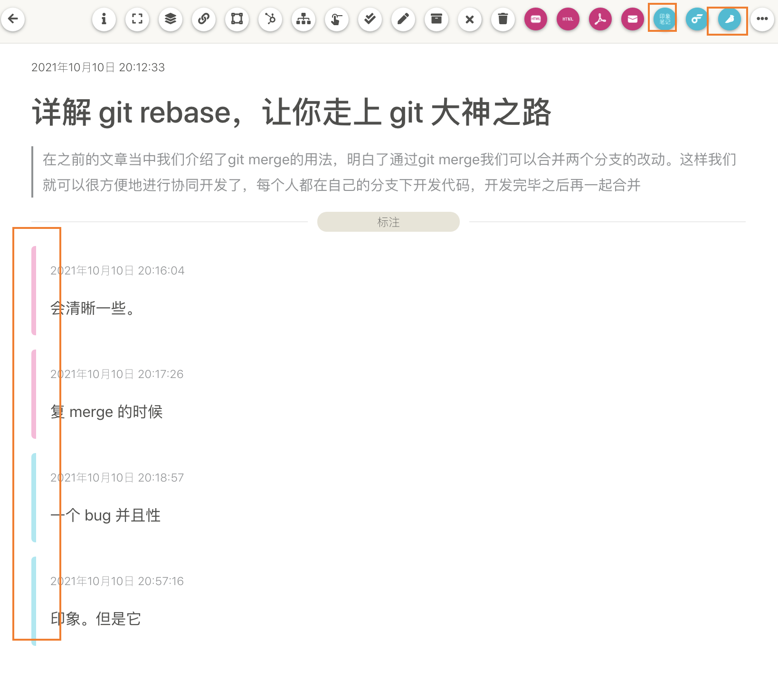Open the share graph tool
778x700 pixels.
270,19
